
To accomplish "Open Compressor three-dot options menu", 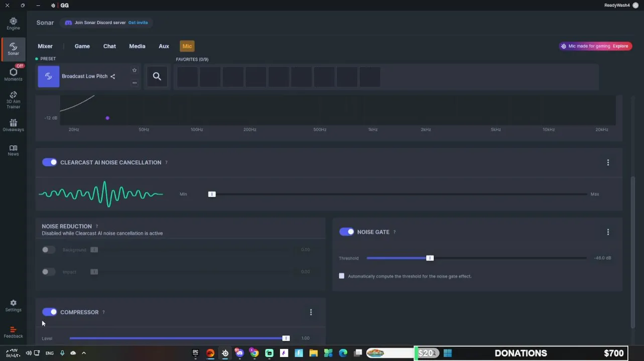I will (311, 312).
